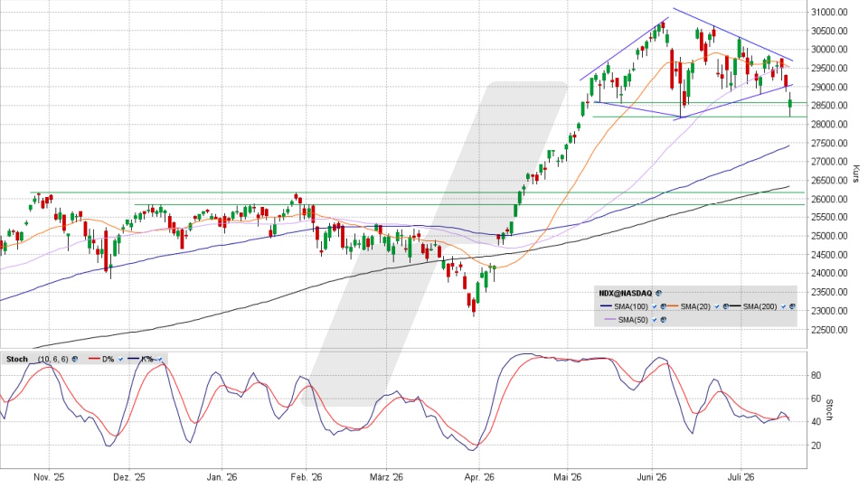This screenshot has height=488, width=868.
Task: Click the 20 level on Stoch axis
Action: 816,446
